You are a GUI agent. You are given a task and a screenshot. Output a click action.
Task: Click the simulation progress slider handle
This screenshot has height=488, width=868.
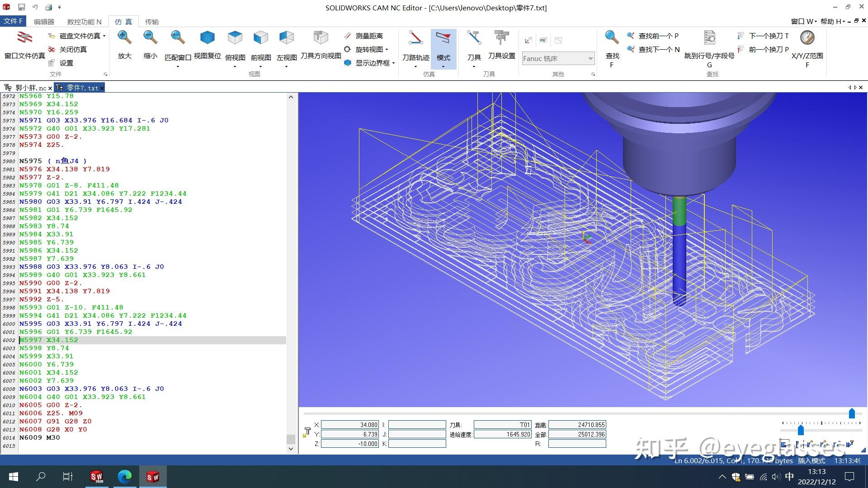(852, 413)
